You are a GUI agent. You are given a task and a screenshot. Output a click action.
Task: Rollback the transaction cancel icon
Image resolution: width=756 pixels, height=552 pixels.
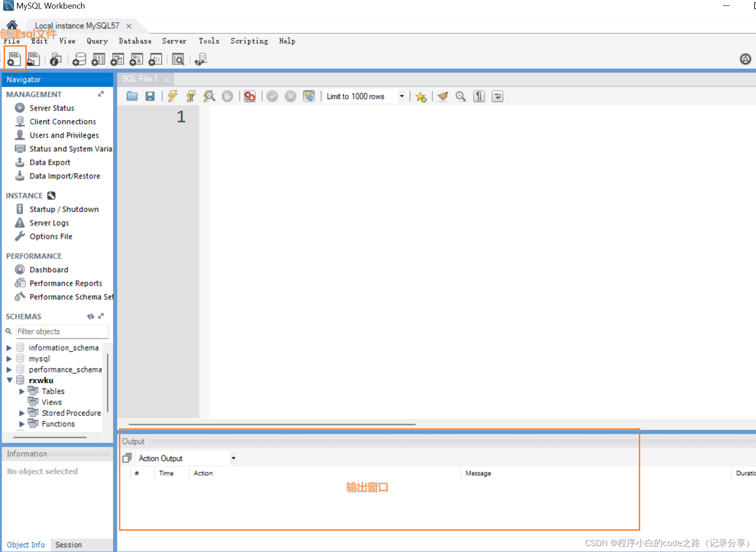pyautogui.click(x=290, y=96)
